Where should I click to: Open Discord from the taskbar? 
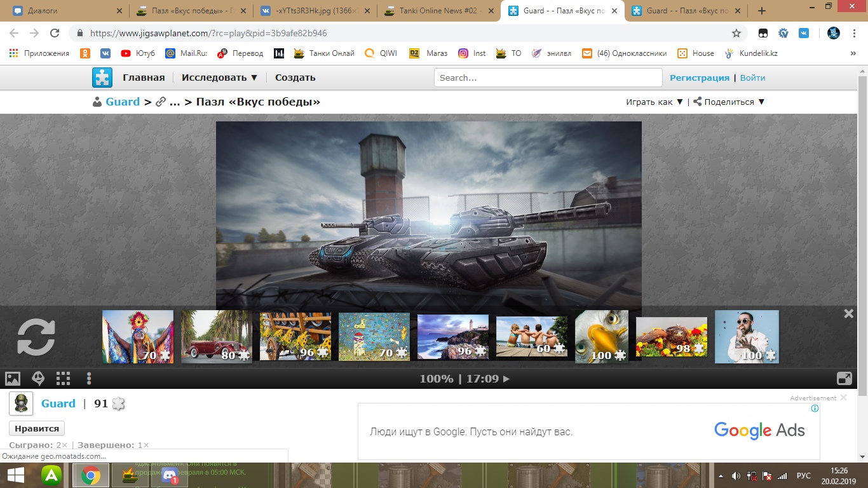170,475
